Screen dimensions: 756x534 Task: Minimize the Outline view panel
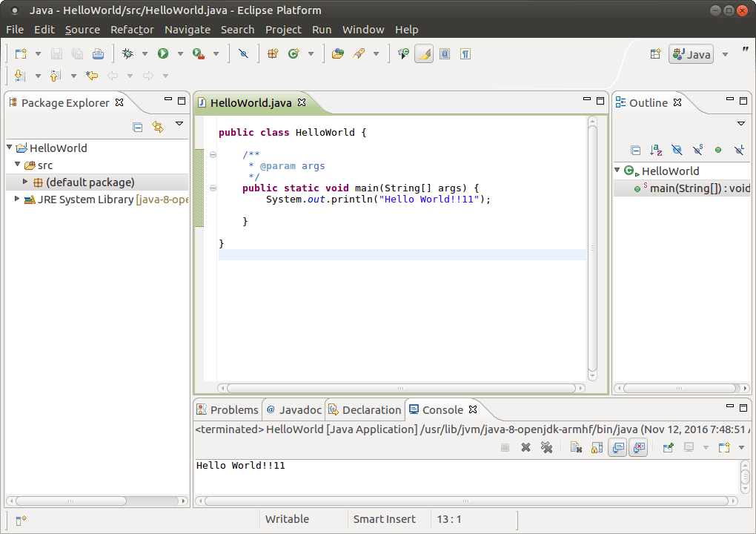click(730, 100)
